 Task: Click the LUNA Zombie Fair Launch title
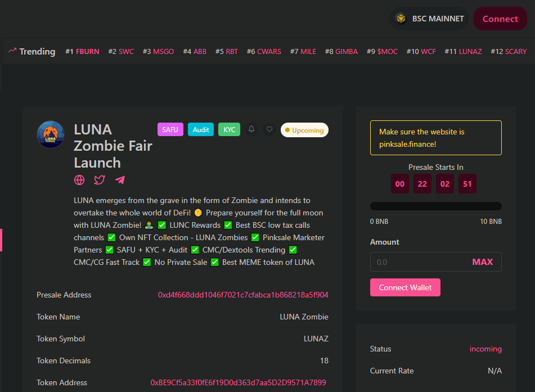click(x=113, y=146)
